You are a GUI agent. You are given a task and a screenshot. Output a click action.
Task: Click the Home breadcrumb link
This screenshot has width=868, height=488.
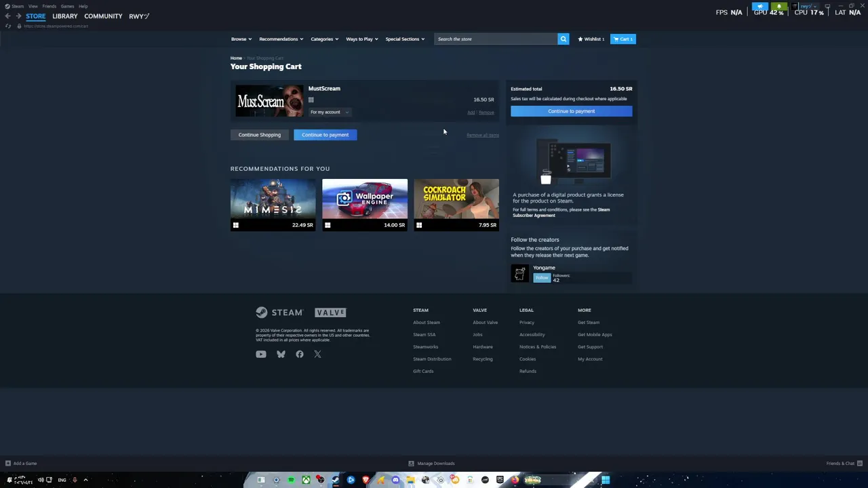(x=236, y=58)
